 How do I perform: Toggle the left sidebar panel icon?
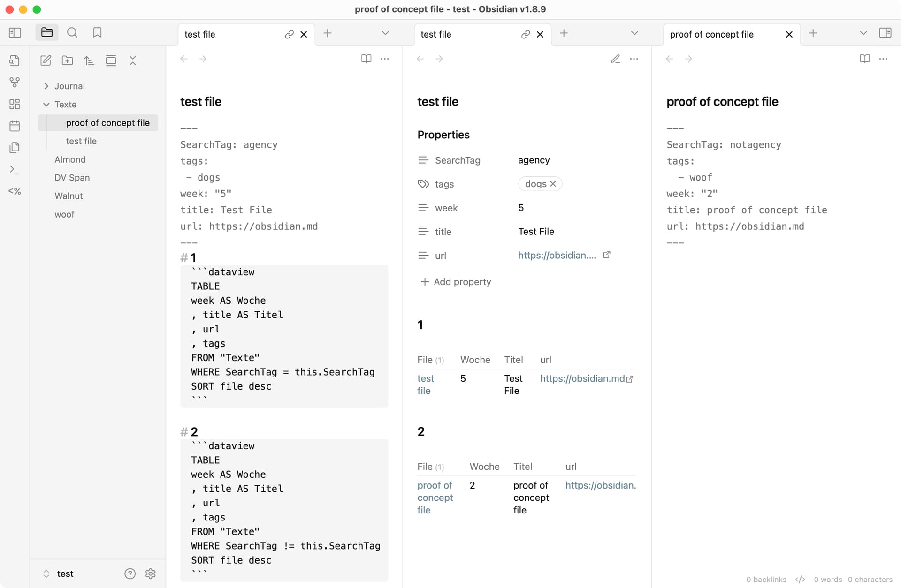(15, 32)
